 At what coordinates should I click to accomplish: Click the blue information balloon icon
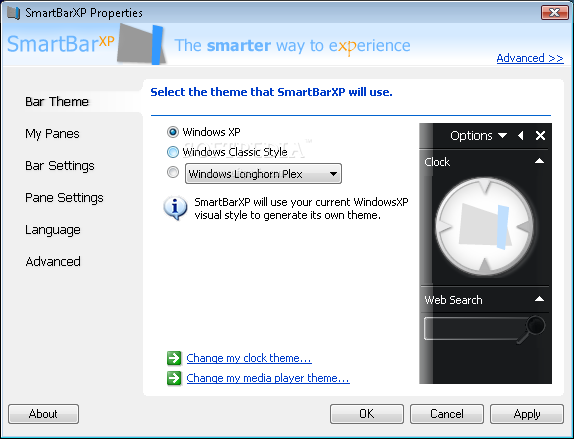175,208
